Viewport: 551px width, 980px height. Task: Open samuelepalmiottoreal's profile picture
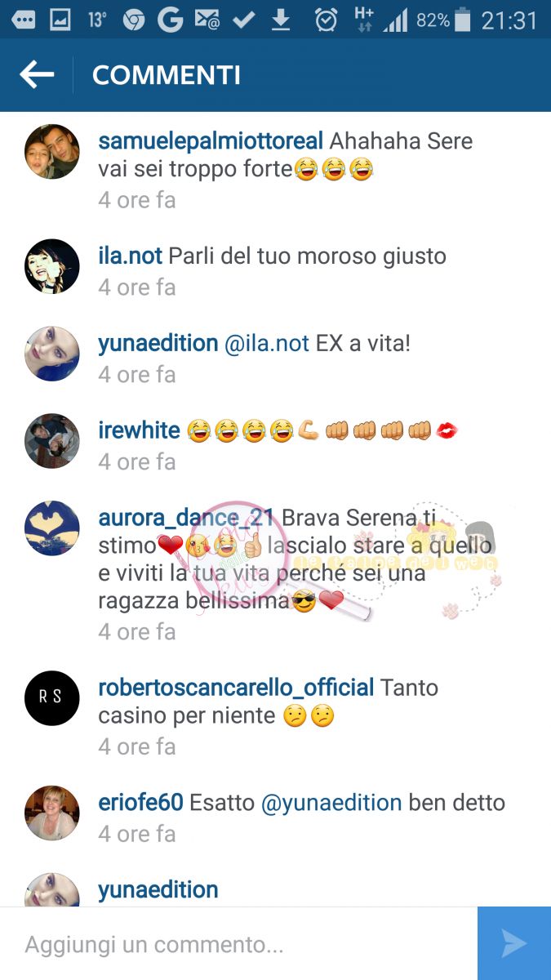[52, 152]
